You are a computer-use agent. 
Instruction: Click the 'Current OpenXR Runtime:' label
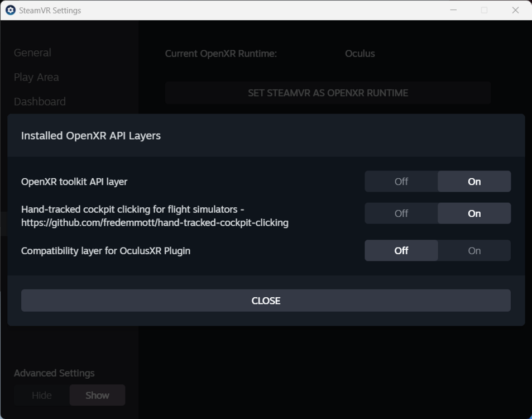(221, 54)
